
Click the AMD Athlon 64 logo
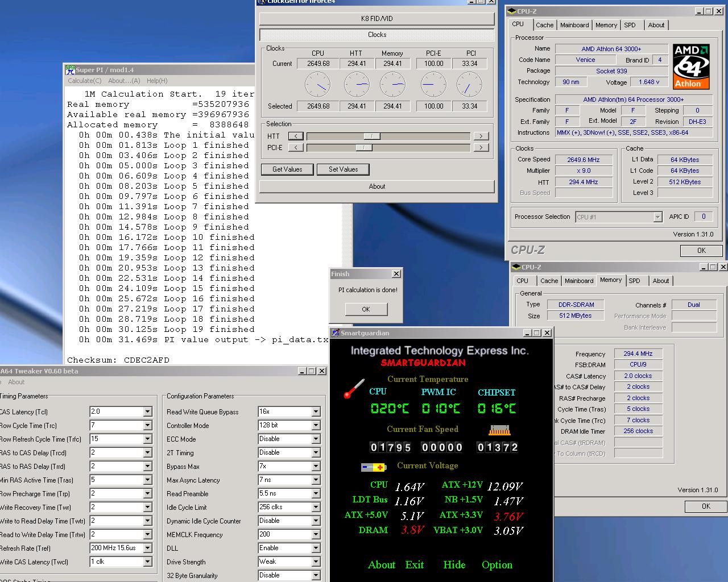point(691,66)
